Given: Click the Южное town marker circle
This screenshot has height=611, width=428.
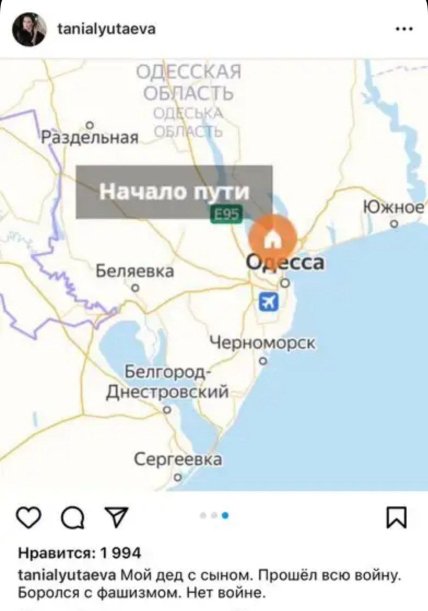Looking at the screenshot, I should point(395,224).
